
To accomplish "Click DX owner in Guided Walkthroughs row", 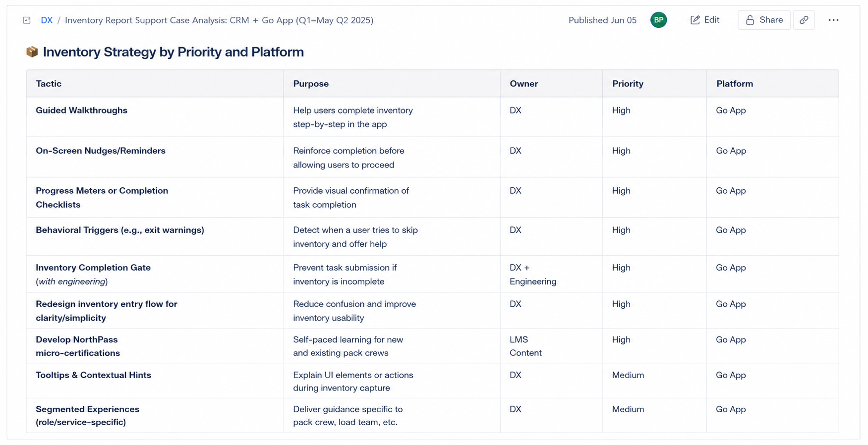I will point(551,117).
